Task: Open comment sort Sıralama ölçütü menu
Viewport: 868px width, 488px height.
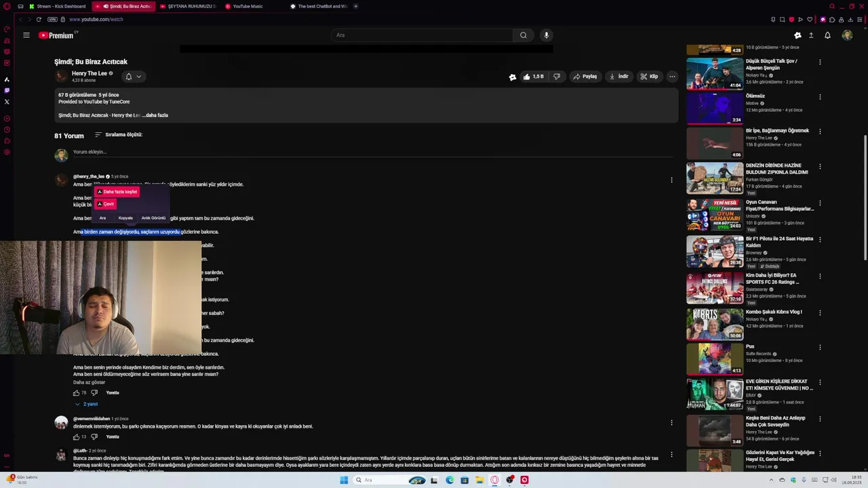Action: click(119, 135)
